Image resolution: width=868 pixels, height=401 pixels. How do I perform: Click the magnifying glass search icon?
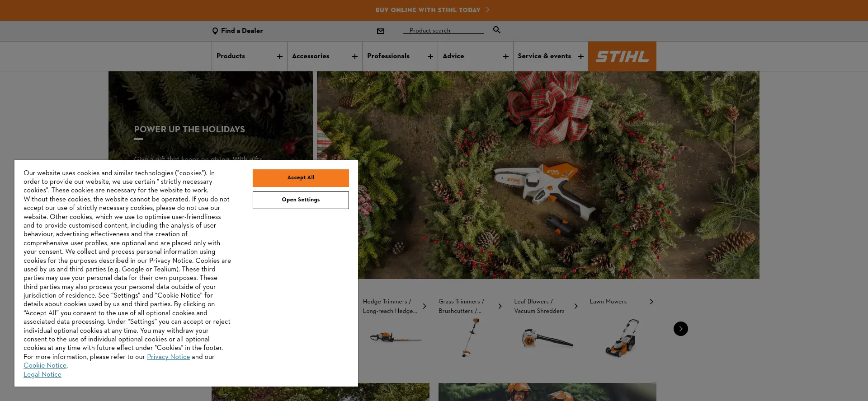[x=497, y=30]
